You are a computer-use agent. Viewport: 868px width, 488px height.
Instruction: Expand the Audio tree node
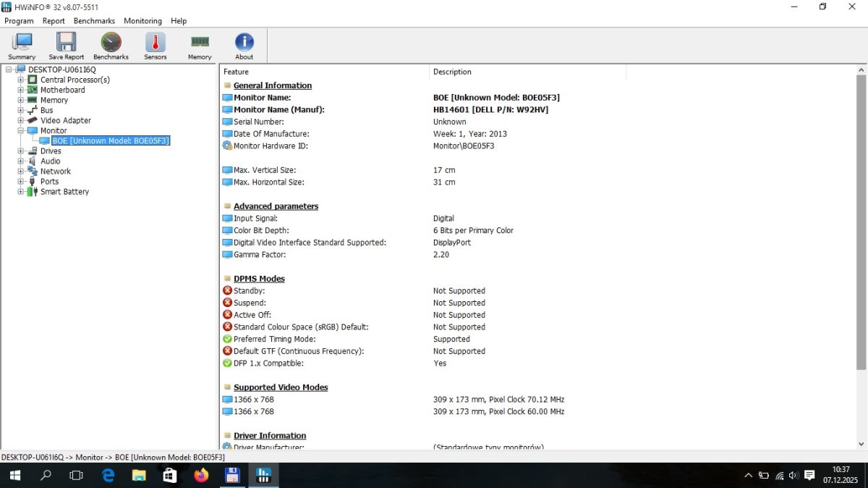coord(21,161)
